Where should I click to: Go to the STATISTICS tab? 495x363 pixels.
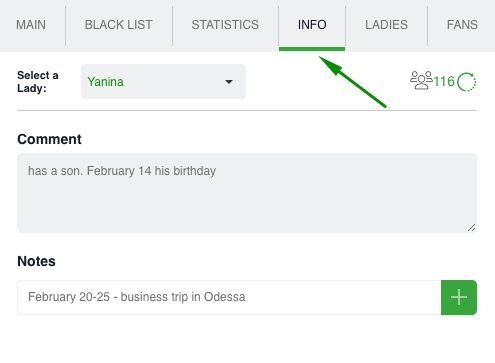click(x=225, y=25)
